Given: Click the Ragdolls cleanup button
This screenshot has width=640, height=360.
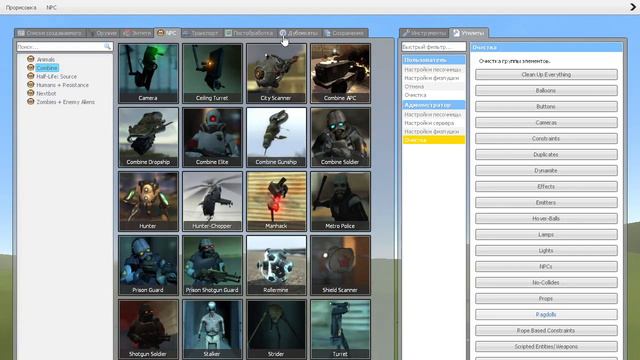Looking at the screenshot, I should coord(546,315).
